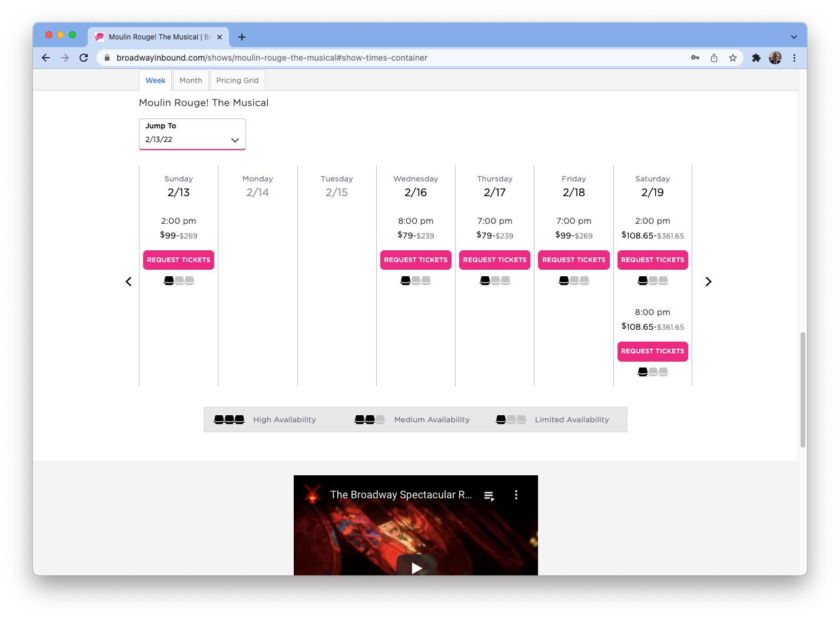The image size is (840, 619).
Task: Click the Monday 2/14 date
Action: pyautogui.click(x=258, y=192)
